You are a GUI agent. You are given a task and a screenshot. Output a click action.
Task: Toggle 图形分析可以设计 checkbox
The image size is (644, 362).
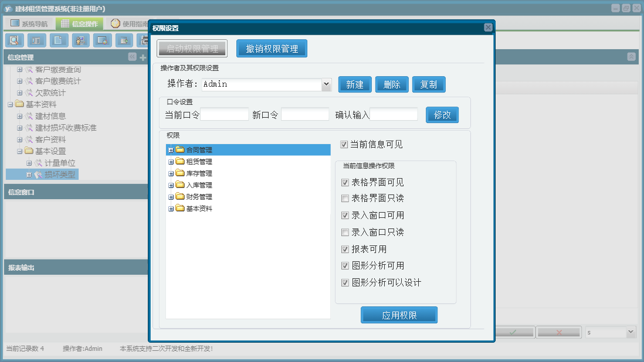pos(345,282)
